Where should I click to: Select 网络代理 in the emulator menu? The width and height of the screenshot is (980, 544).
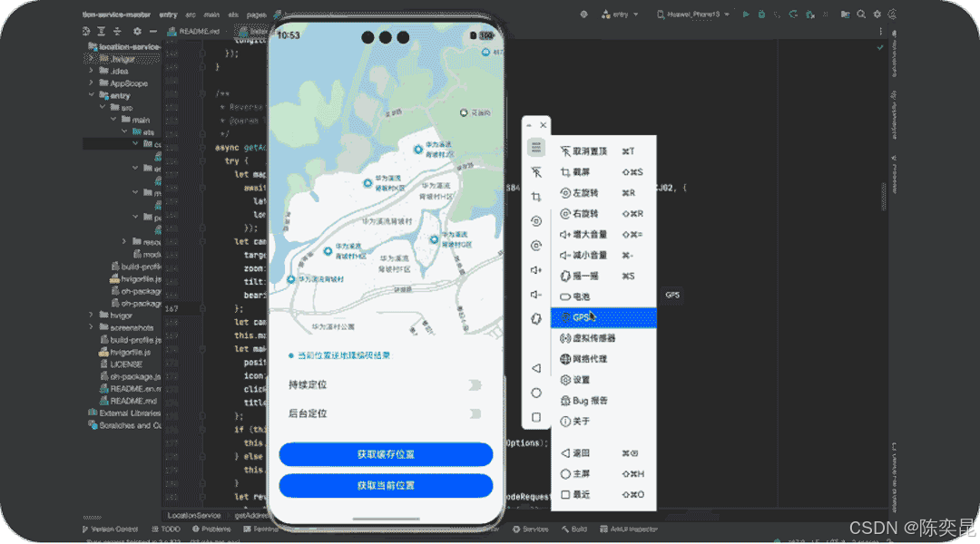[x=603, y=358]
